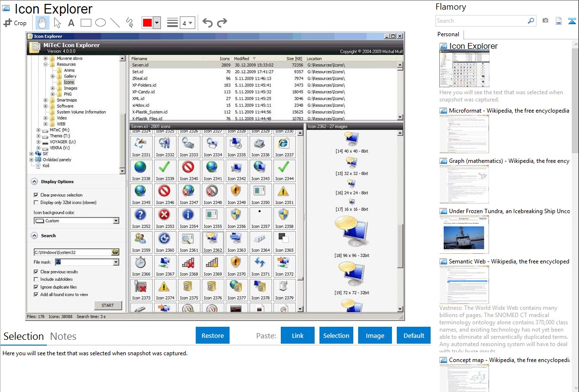The height and width of the screenshot is (392, 579).
Task: Pick the rectangle shape tool
Action: tap(86, 23)
